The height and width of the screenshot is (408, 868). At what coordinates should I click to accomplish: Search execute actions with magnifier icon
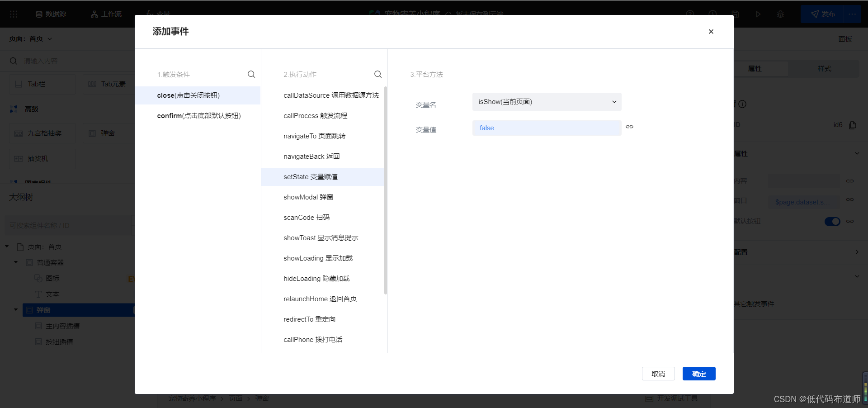[378, 74]
